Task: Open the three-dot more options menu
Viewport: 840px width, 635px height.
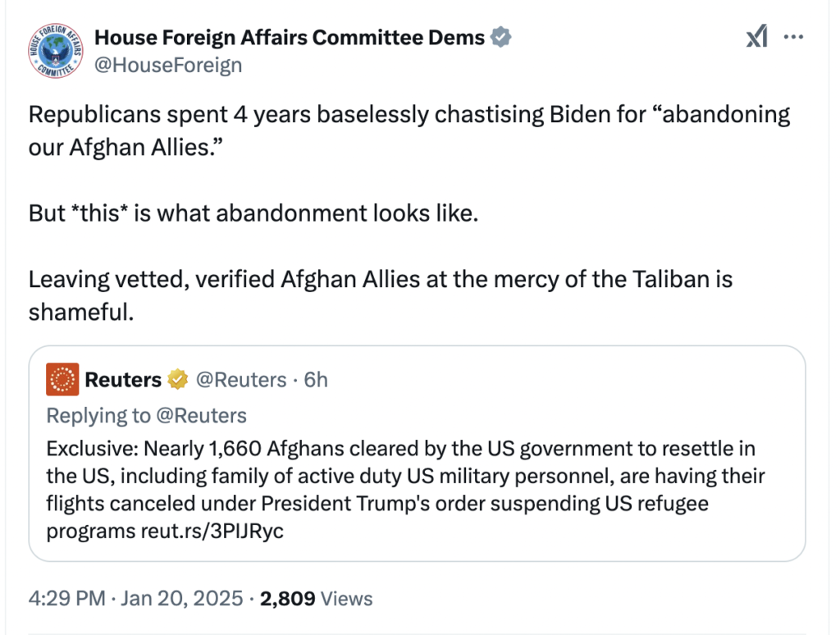Action: click(793, 36)
